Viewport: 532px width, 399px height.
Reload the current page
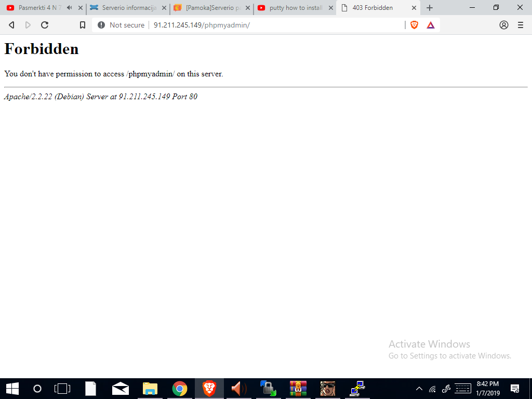click(45, 25)
